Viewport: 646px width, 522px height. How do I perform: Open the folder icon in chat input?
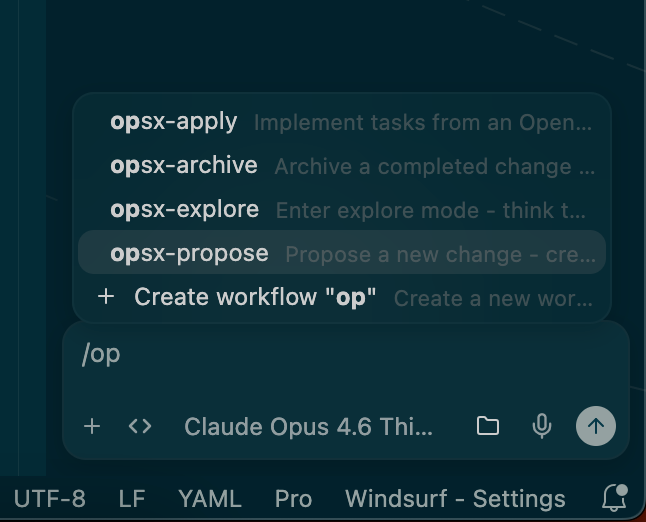click(x=488, y=426)
